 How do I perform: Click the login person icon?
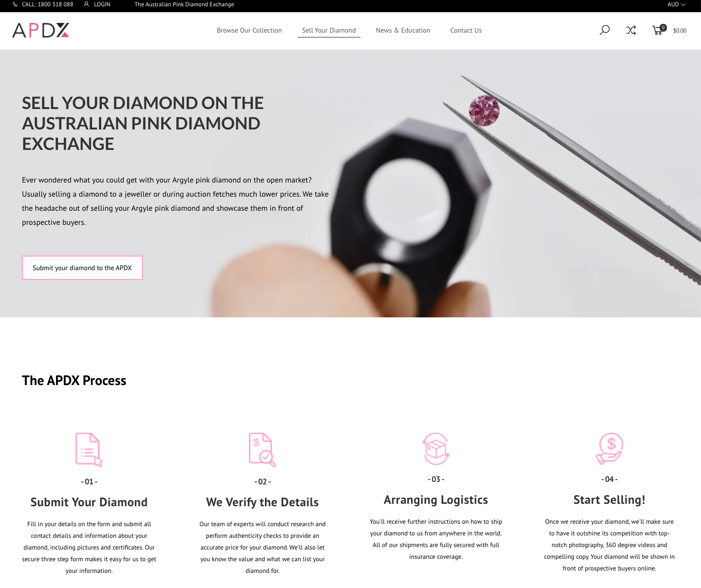coord(86,4)
